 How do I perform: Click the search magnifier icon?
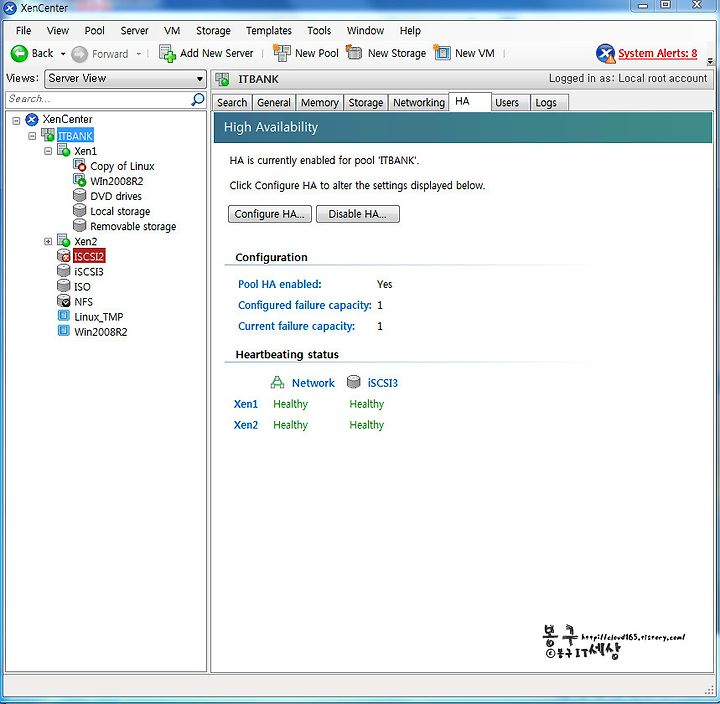197,99
